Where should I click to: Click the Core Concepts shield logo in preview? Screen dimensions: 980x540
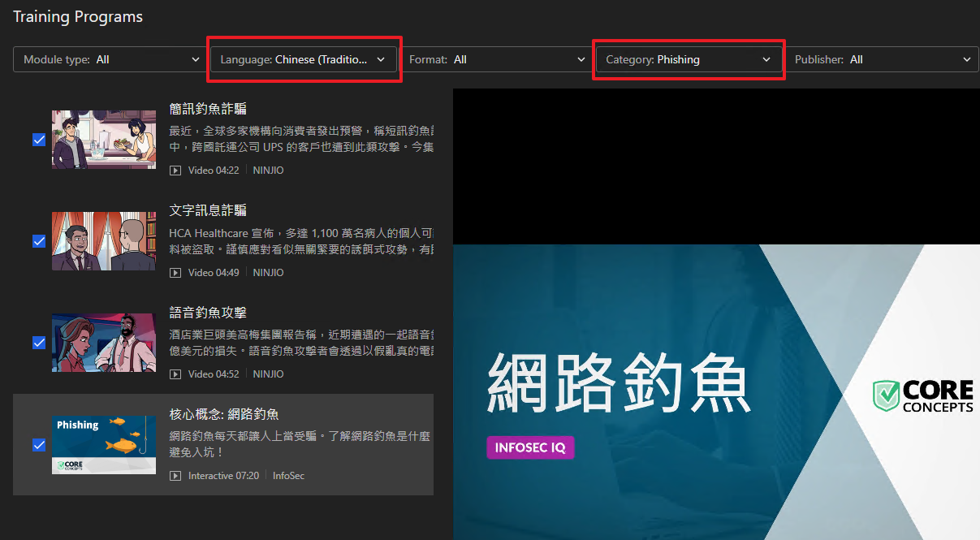(885, 395)
